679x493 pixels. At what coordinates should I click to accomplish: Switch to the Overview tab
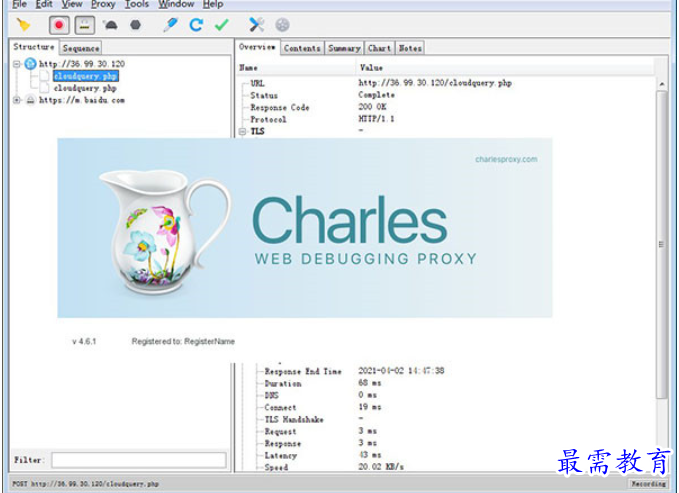coord(257,47)
